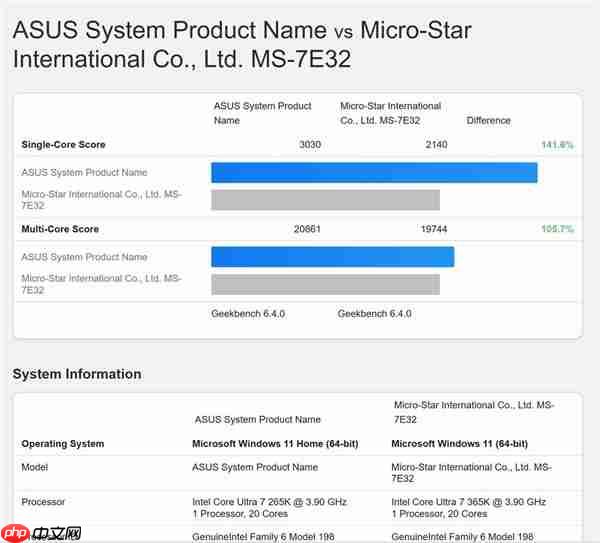The image size is (600, 543).
Task: Click the Intel Core Ultra 7 365K processor entry
Action: pyautogui.click(x=468, y=501)
